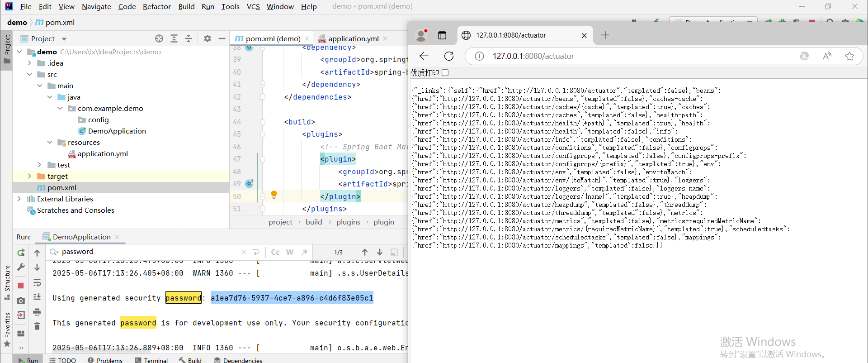Open Project view dropdown arrow
868x363 pixels.
(x=64, y=39)
